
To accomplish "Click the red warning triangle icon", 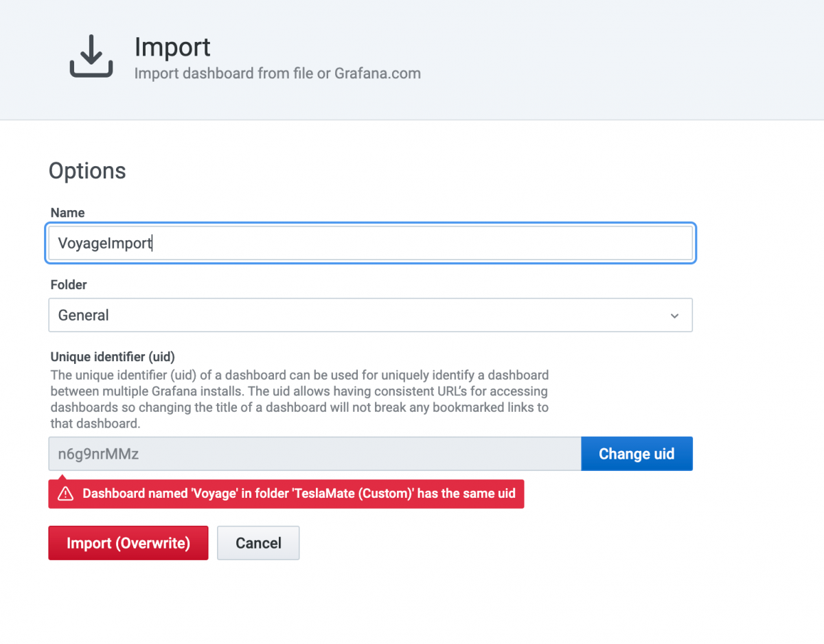I will click(65, 494).
